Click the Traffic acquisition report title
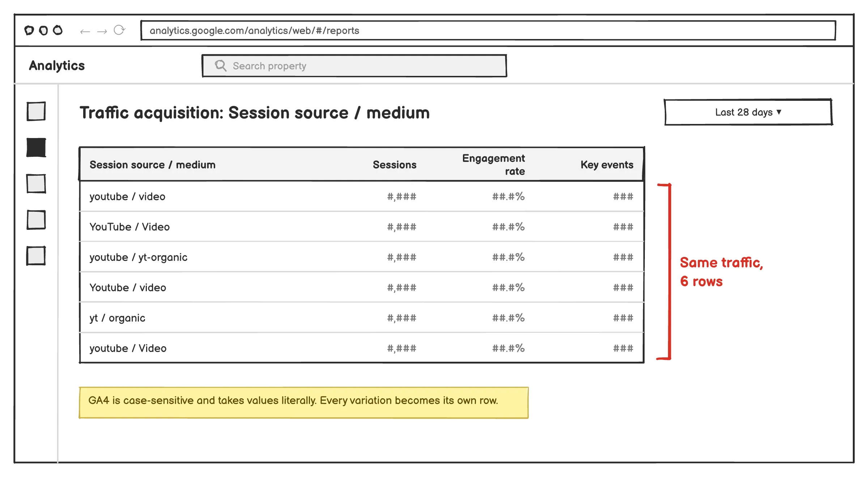The image size is (868, 477). pos(255,113)
